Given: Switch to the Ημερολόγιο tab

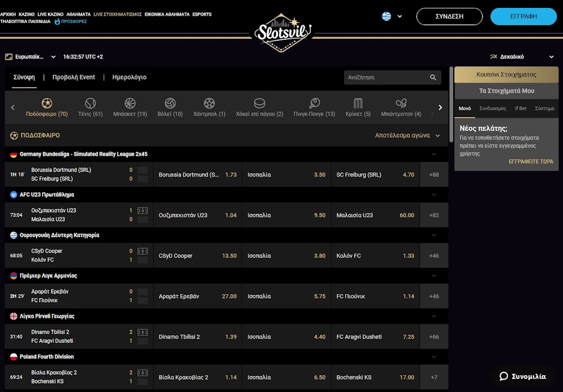Looking at the screenshot, I should (129, 78).
